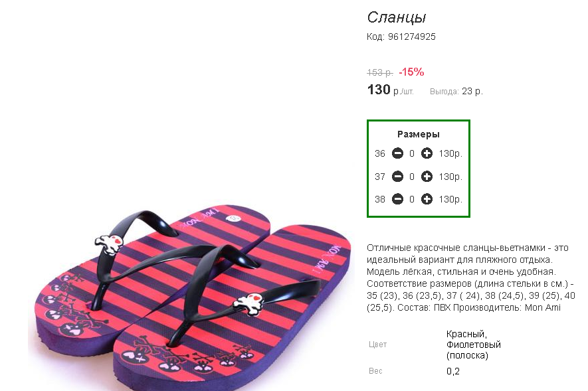Click the Размеры heading in the size box
588x391 pixels.
pyautogui.click(x=418, y=134)
